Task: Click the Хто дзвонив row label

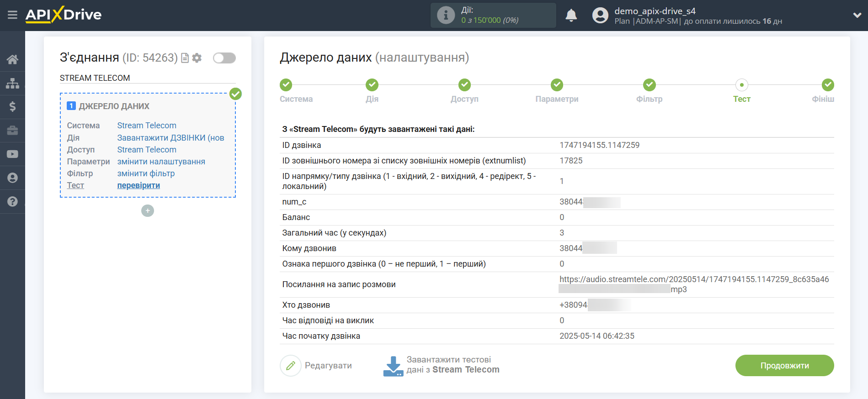Action: tap(306, 305)
